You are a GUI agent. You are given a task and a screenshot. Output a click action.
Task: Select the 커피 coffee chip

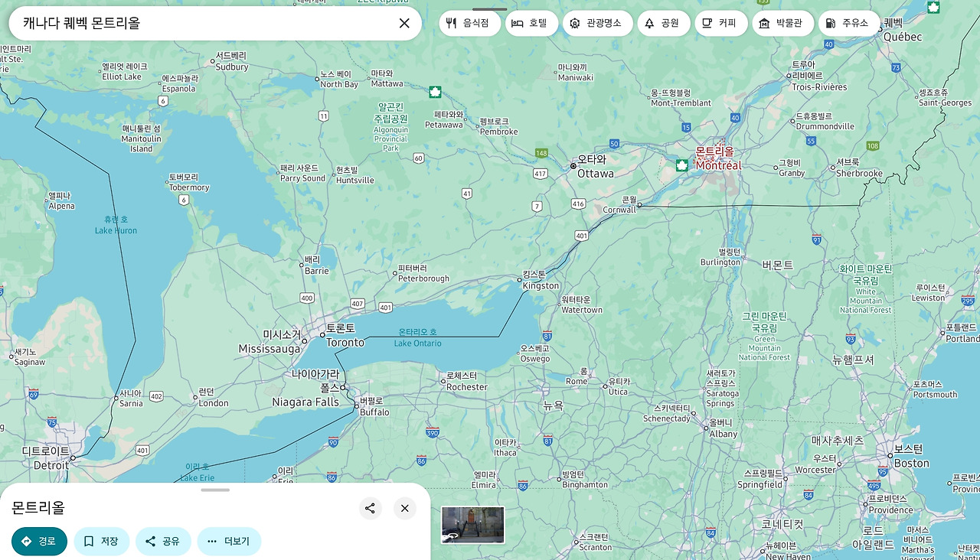click(x=720, y=23)
